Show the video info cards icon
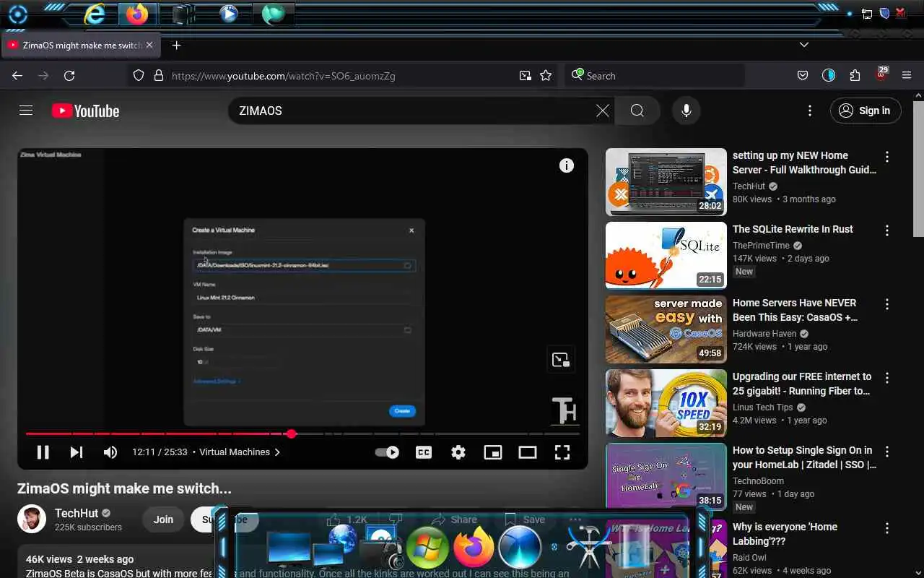The image size is (924, 578). click(x=567, y=165)
